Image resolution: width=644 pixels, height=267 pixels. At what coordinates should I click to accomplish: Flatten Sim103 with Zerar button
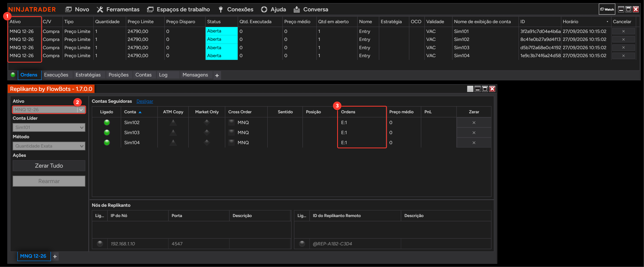click(474, 133)
